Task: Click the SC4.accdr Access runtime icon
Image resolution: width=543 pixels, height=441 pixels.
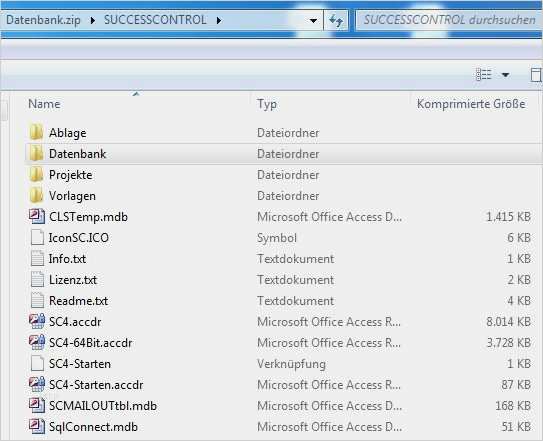Action: [37, 321]
